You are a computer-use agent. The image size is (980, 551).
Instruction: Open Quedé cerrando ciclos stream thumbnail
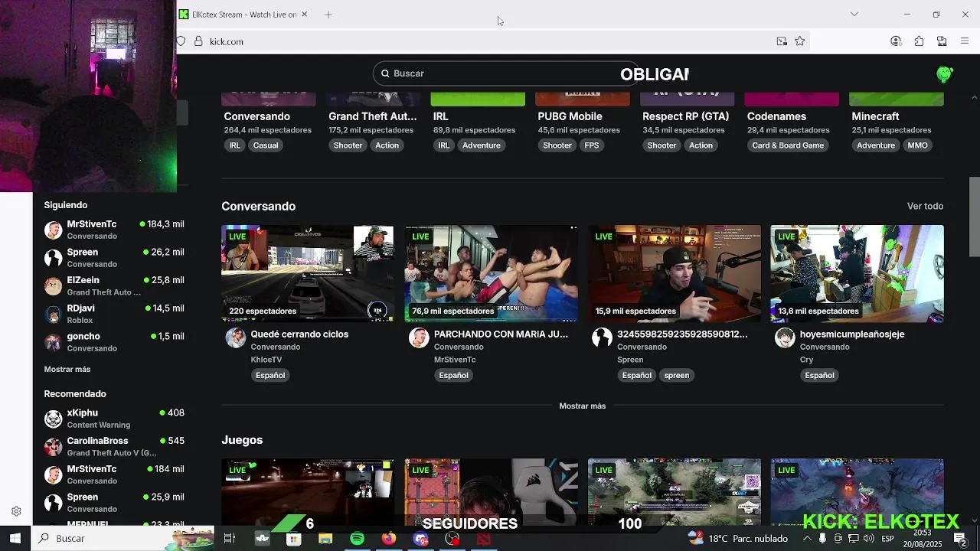pos(308,273)
